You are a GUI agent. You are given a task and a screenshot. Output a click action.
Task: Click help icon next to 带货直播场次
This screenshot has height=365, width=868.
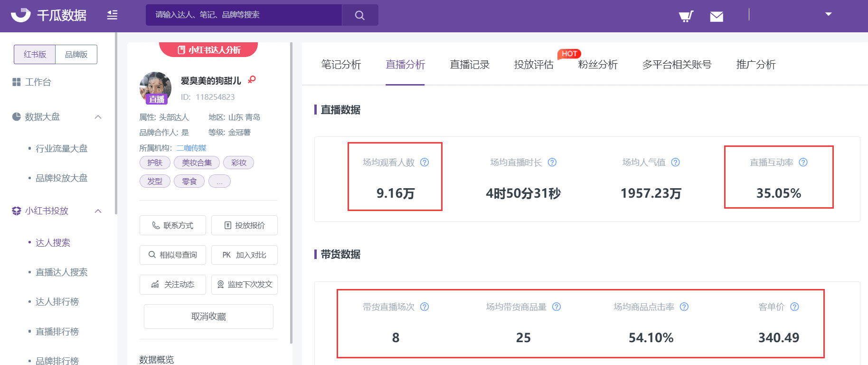click(425, 307)
